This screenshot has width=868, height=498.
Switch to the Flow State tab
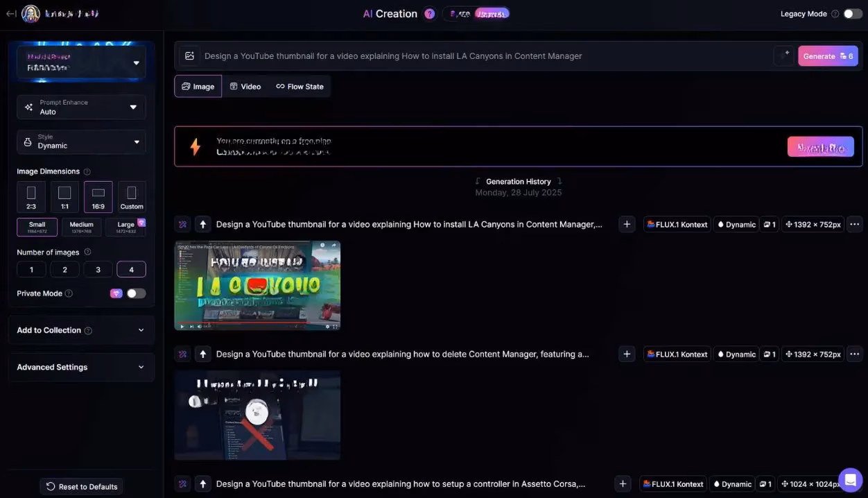[300, 86]
